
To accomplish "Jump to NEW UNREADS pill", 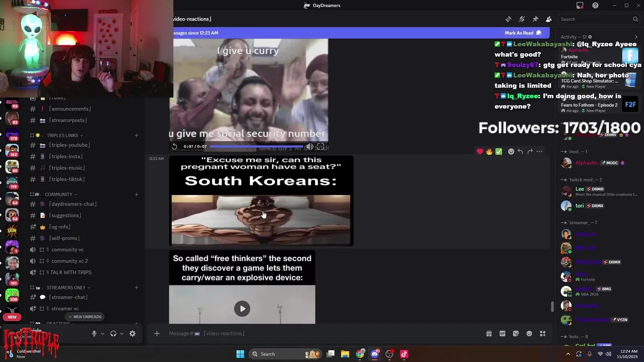I will [x=85, y=317].
